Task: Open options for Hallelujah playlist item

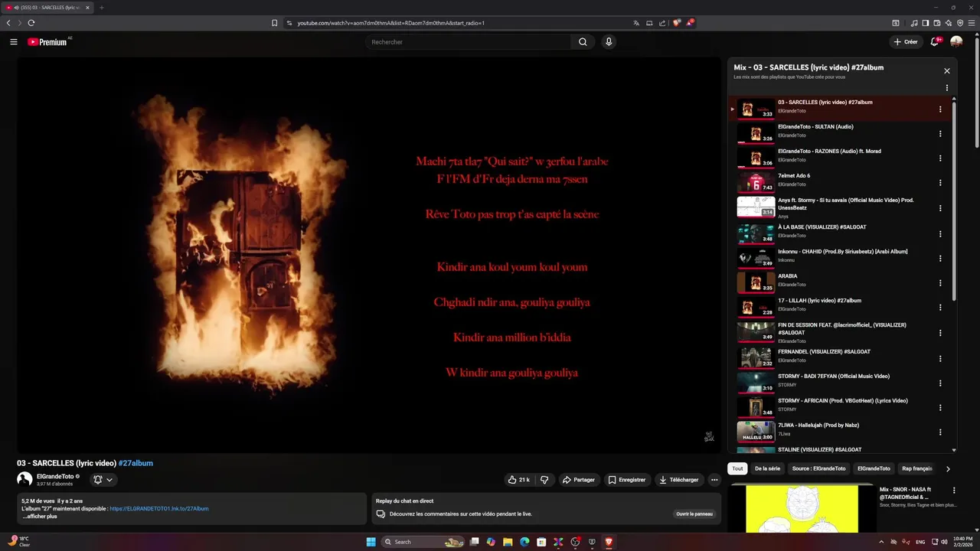Action: [940, 432]
